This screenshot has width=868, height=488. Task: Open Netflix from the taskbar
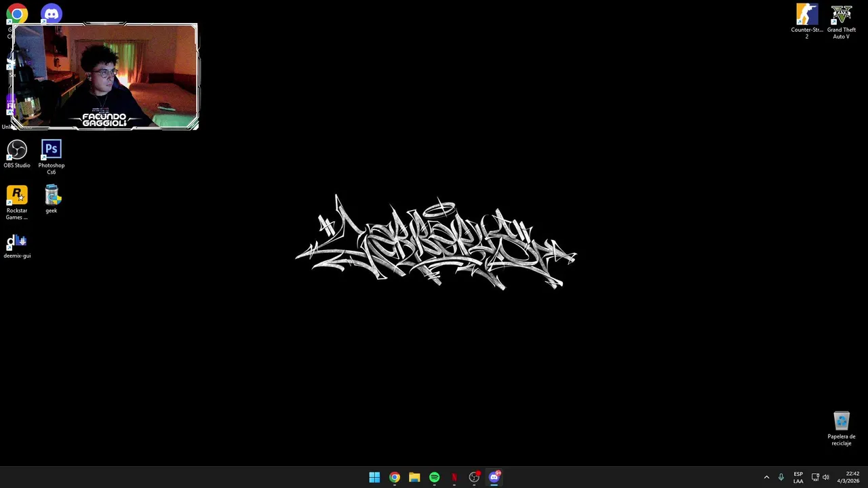click(454, 477)
